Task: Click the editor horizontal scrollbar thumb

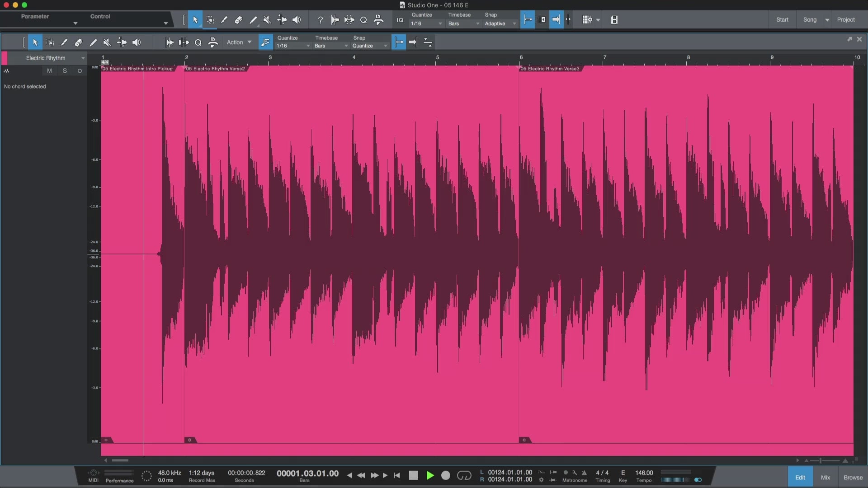Action: tap(120, 460)
